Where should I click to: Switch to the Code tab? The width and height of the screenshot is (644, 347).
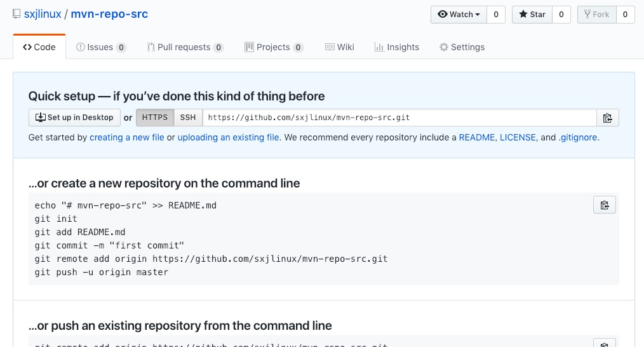[39, 47]
